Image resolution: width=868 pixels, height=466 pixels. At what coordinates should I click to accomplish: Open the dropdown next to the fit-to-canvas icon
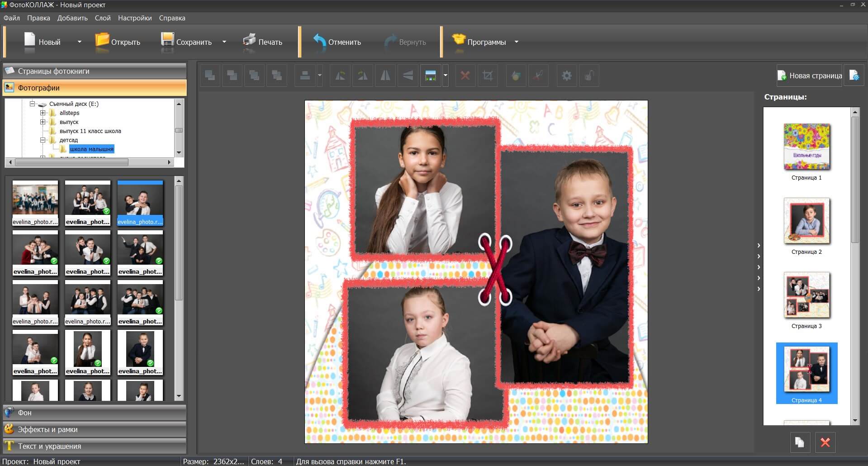(446, 76)
